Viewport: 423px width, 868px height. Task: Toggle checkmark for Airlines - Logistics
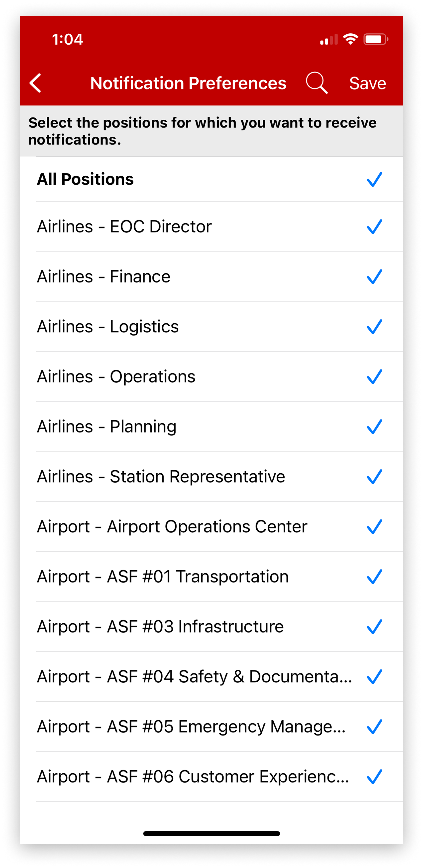click(374, 327)
